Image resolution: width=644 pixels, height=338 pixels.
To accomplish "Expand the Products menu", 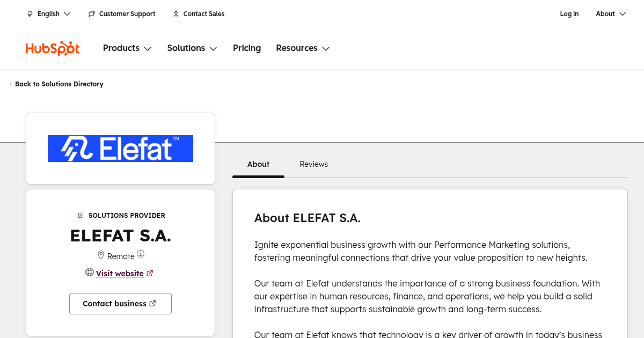I will click(x=127, y=48).
